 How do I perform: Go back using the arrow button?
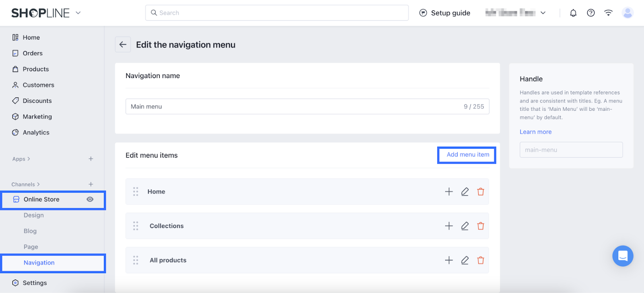(x=123, y=44)
